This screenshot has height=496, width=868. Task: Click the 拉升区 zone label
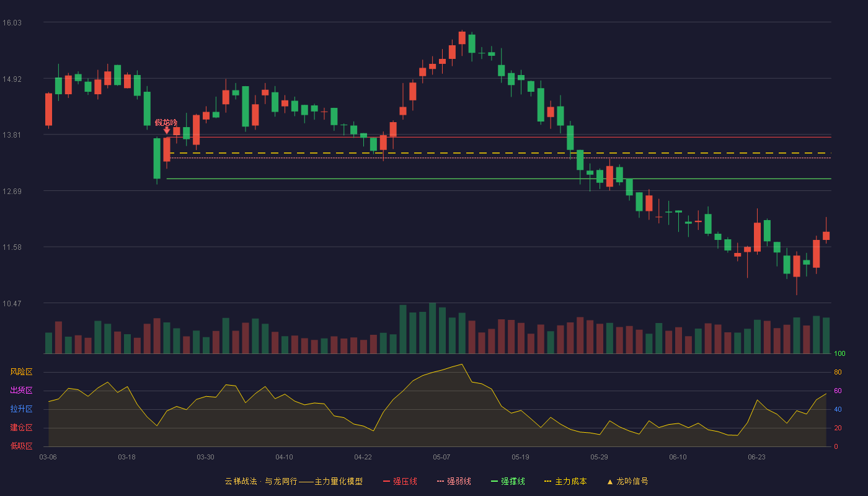click(21, 409)
